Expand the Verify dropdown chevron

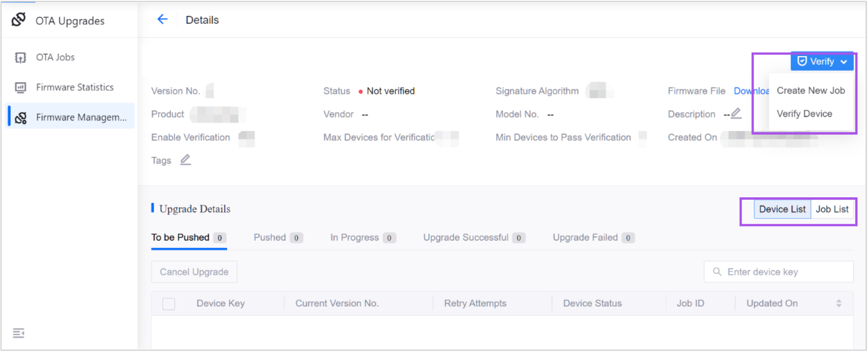pyautogui.click(x=844, y=62)
